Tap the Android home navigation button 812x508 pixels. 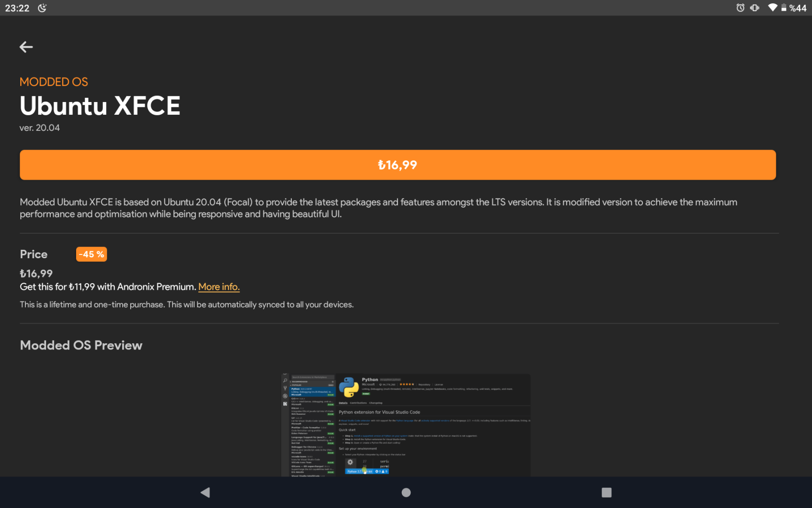[x=406, y=492]
